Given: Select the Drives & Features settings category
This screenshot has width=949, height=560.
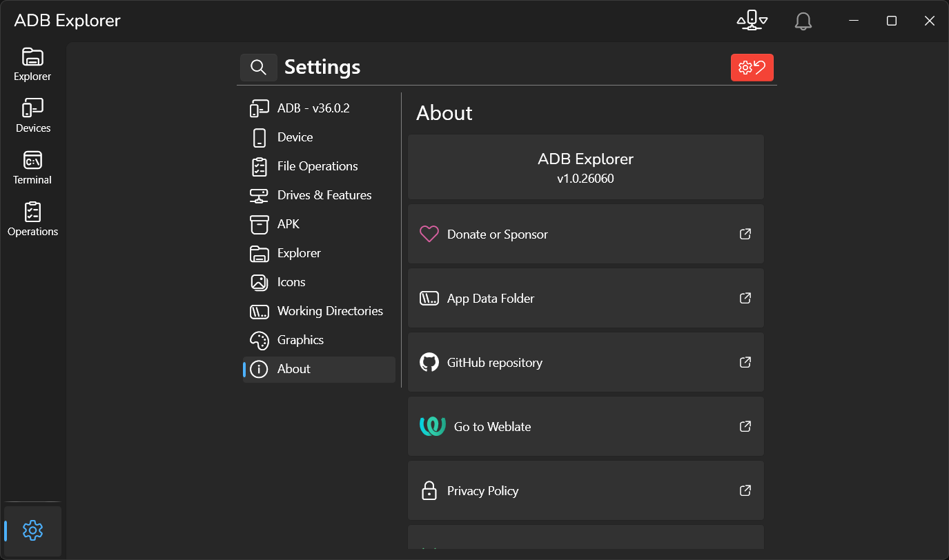Looking at the screenshot, I should (319, 195).
